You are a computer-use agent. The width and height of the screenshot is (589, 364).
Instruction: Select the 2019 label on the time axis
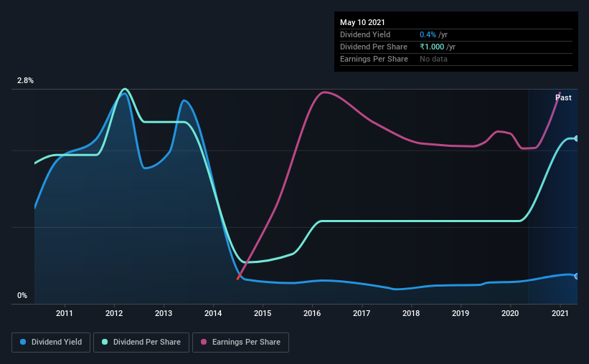click(461, 313)
